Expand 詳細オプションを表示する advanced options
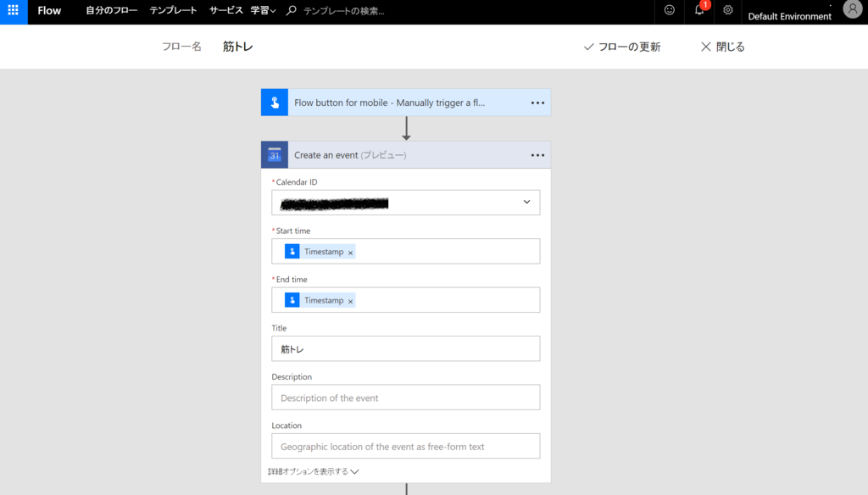The image size is (868, 495). [314, 470]
